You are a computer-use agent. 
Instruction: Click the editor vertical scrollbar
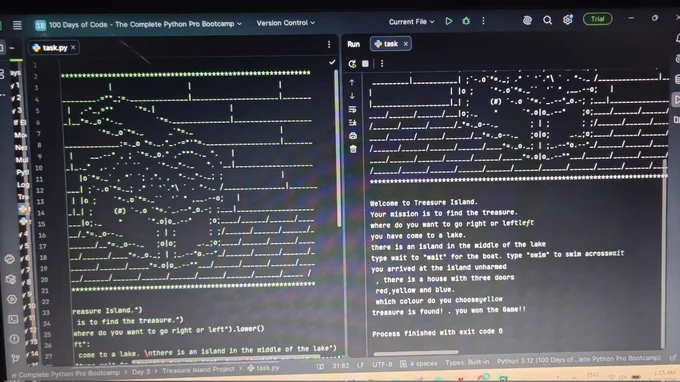click(337, 147)
